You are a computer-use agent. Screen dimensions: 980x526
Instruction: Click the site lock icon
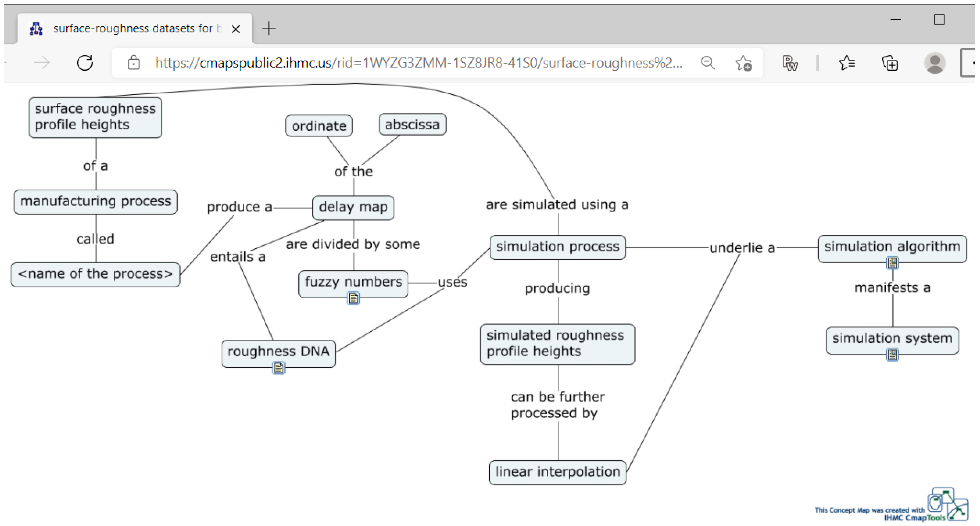tap(133, 63)
